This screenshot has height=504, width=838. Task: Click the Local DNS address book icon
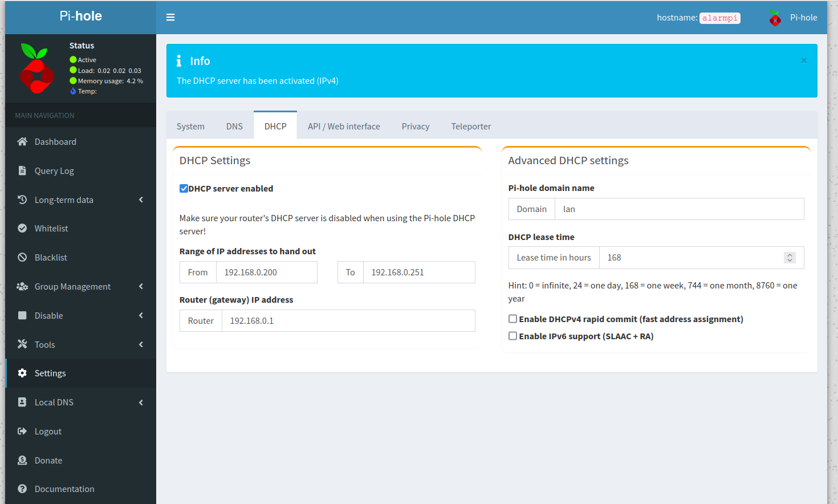click(22, 402)
